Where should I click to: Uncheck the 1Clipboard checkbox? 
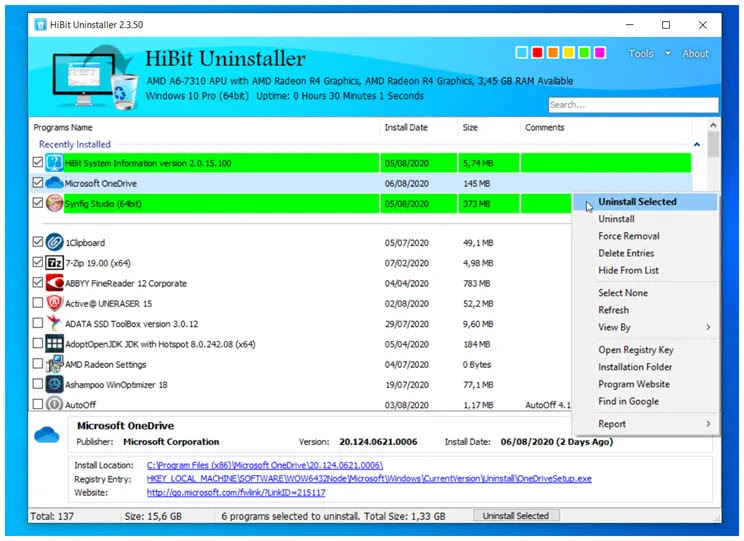click(37, 242)
